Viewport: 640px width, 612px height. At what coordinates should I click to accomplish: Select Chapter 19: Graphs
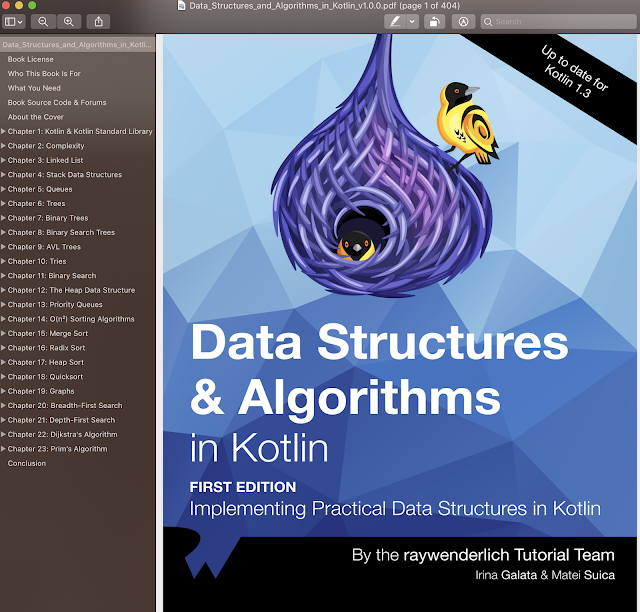click(41, 391)
